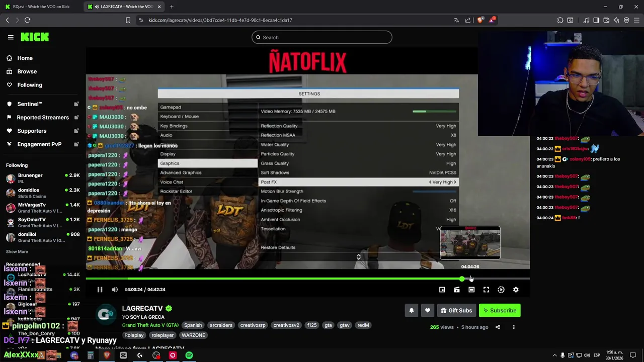This screenshot has width=644, height=362.
Task: Open a new browser tab
Action: 172,7
